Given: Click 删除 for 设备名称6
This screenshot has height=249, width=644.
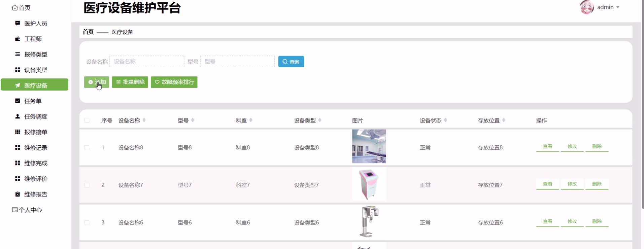Looking at the screenshot, I should [x=597, y=222].
